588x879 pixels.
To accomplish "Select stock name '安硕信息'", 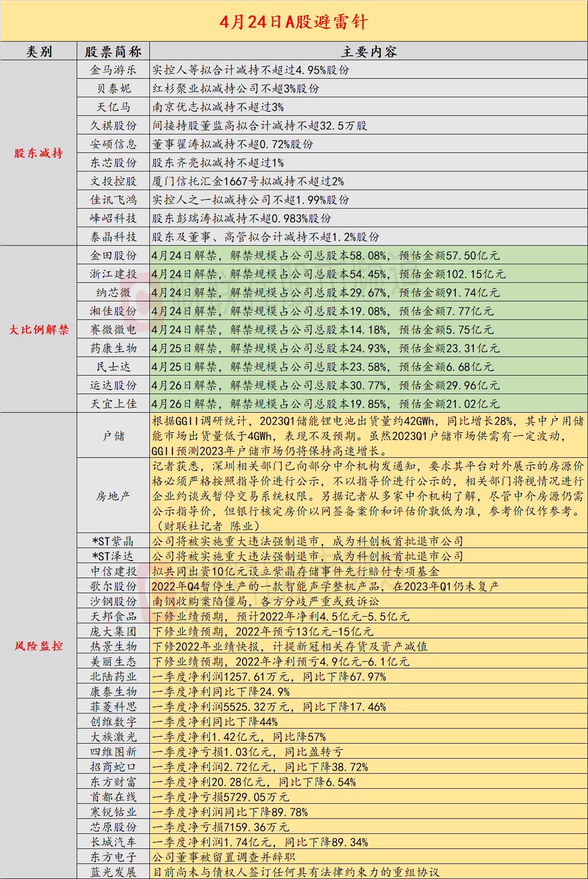I will (113, 144).
